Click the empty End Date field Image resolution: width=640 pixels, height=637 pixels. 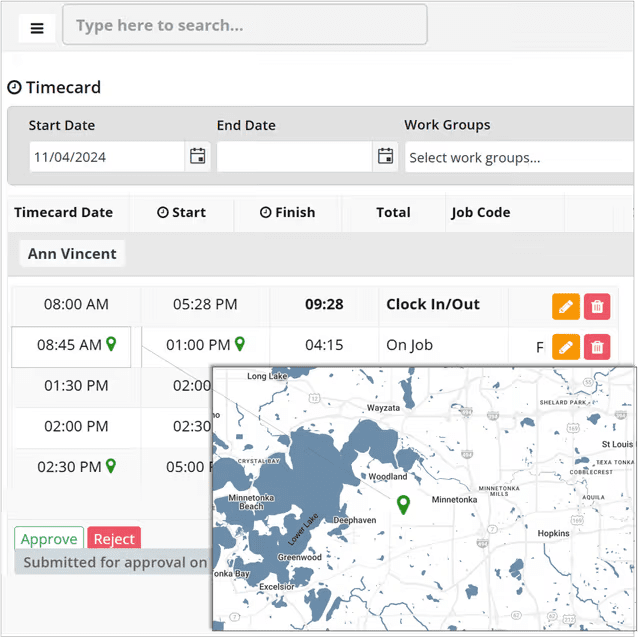[294, 157]
